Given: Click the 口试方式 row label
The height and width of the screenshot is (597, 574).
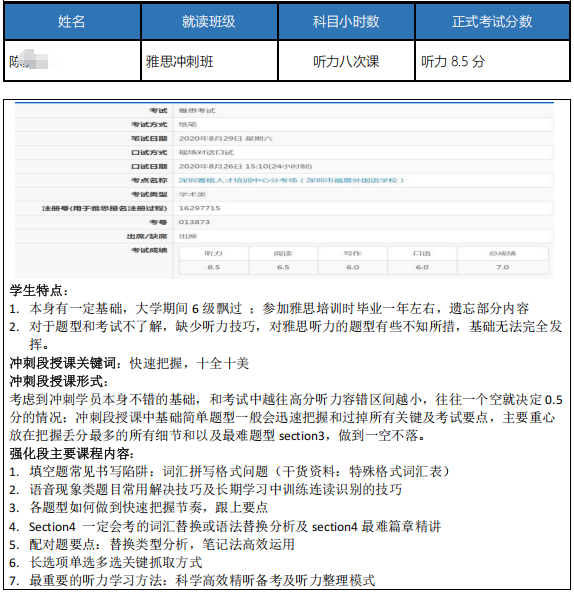Looking at the screenshot, I should 149,152.
